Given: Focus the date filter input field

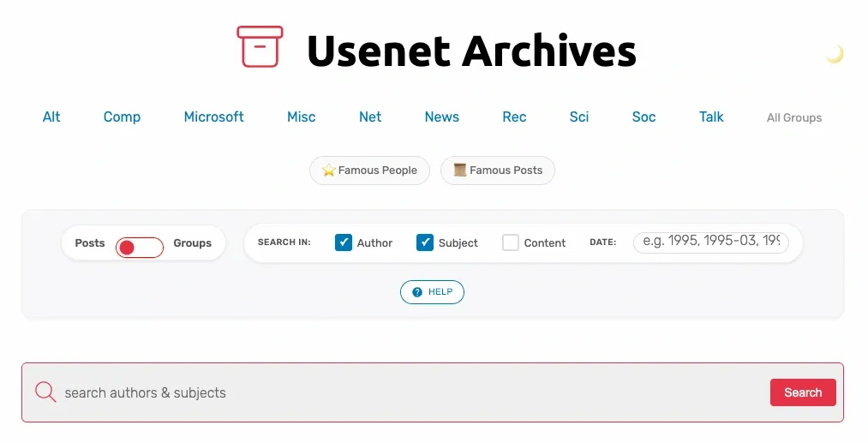Looking at the screenshot, I should pos(710,242).
